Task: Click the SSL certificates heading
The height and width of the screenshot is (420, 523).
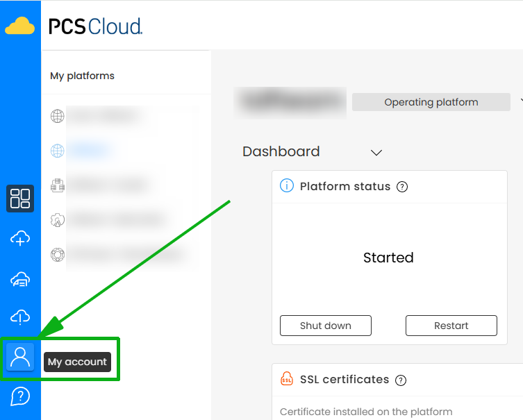Action: pos(344,379)
